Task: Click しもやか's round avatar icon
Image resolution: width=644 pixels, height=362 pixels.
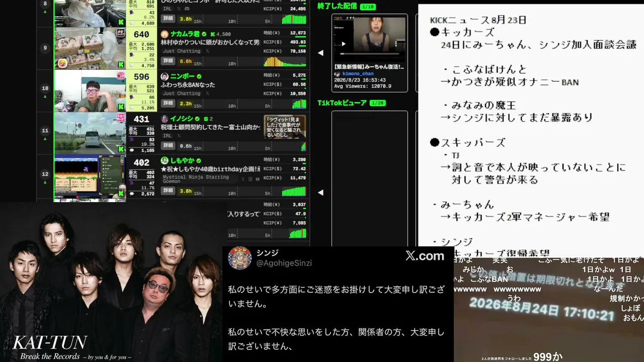Action: [x=165, y=161]
